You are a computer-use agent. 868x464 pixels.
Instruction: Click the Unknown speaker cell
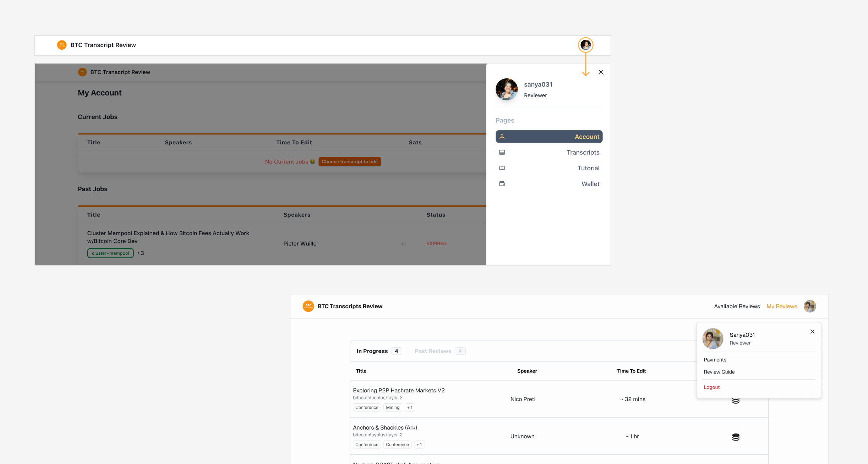coord(522,437)
